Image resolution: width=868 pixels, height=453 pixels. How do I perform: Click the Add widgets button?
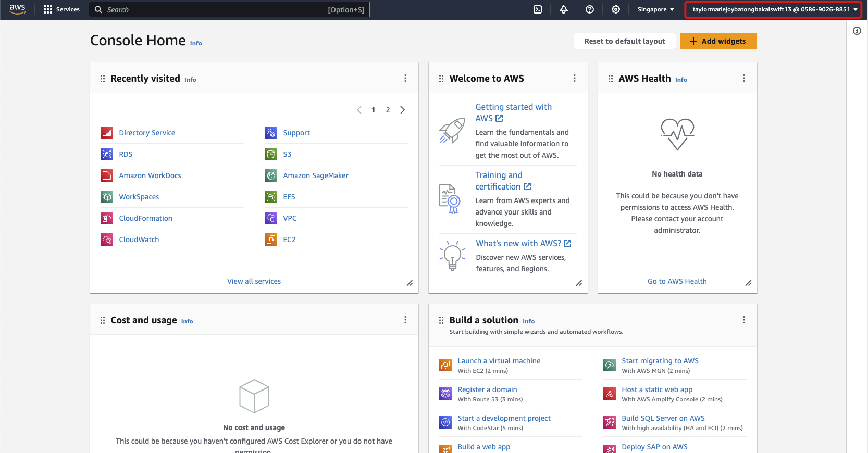pyautogui.click(x=718, y=41)
